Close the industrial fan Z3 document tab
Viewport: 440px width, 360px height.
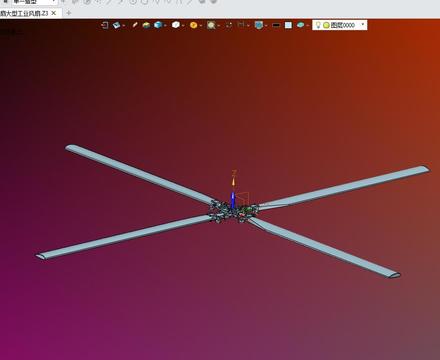(53, 13)
